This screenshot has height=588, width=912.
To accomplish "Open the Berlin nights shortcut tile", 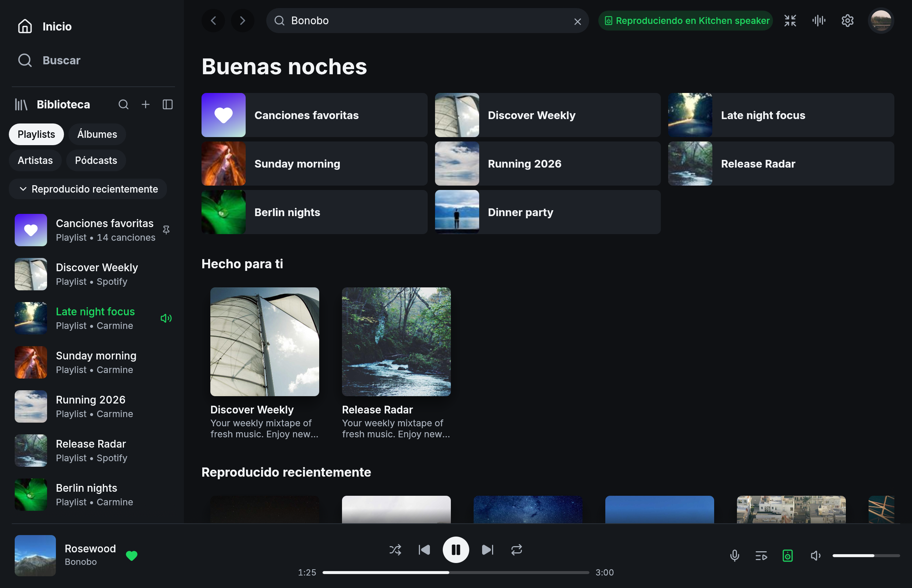I will pyautogui.click(x=314, y=212).
